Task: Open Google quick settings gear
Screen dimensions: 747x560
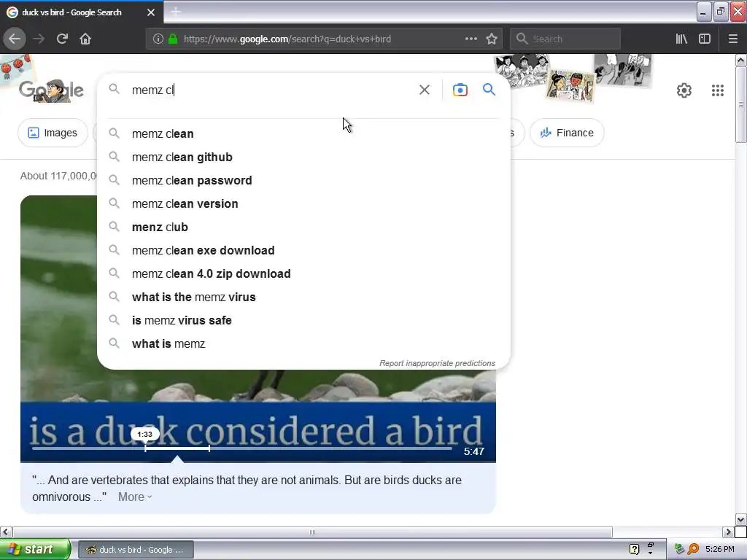Action: (x=684, y=90)
